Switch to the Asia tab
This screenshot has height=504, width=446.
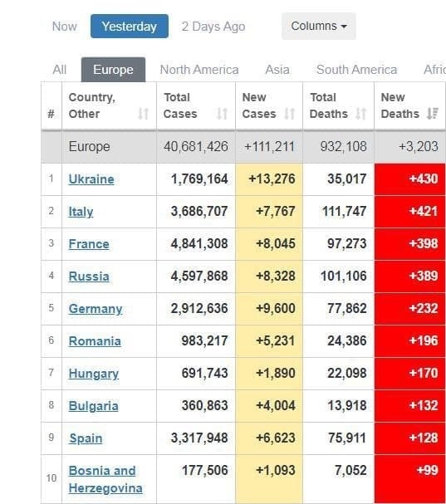(x=277, y=70)
